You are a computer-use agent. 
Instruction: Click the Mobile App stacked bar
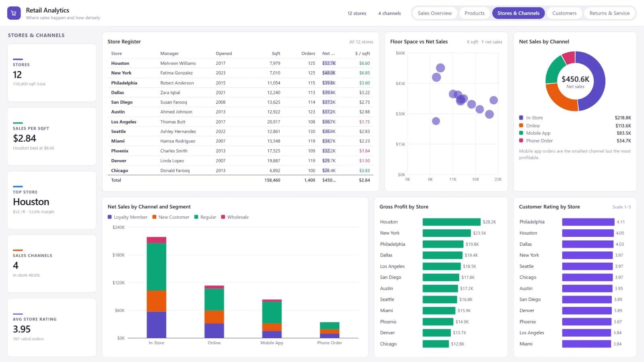(x=272, y=319)
